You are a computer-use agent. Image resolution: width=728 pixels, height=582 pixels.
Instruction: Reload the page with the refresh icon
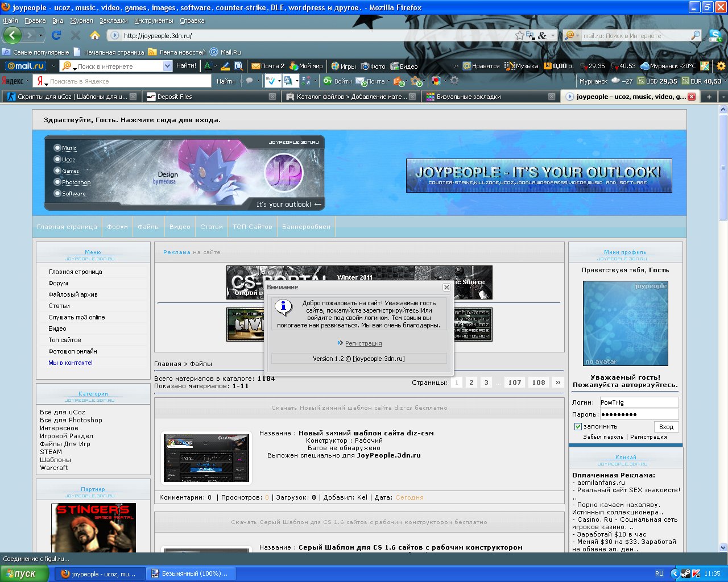56,35
